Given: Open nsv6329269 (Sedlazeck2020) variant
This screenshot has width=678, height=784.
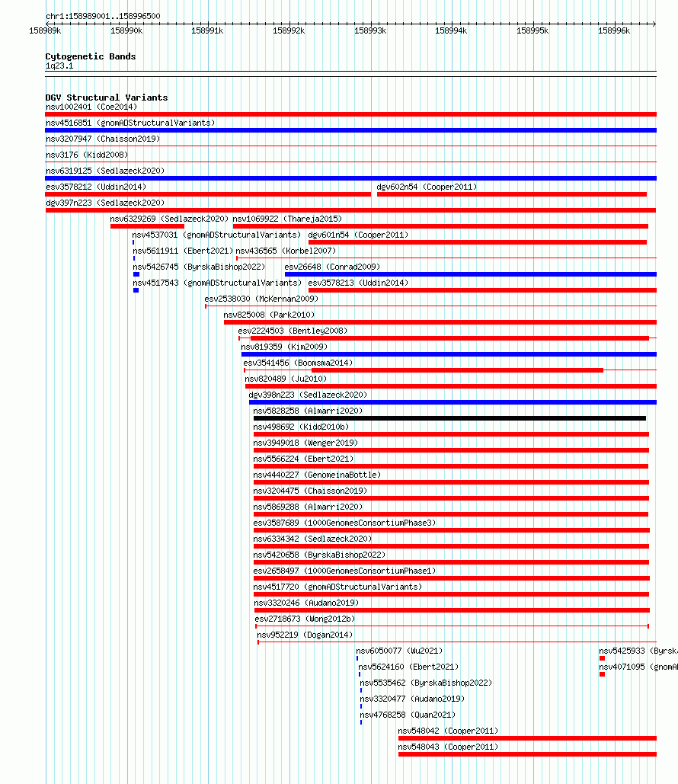Looking at the screenshot, I should point(169,219).
